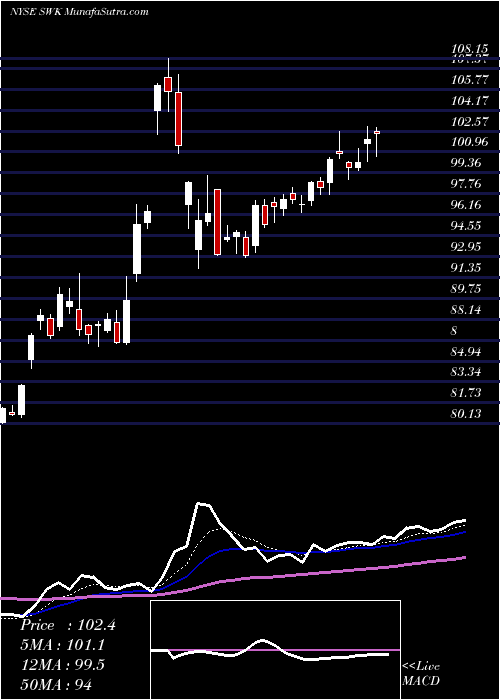Image resolution: width=500 pixels, height=700 pixels.
Task: Click the 81.73 price axis label
Action: pos(467,392)
